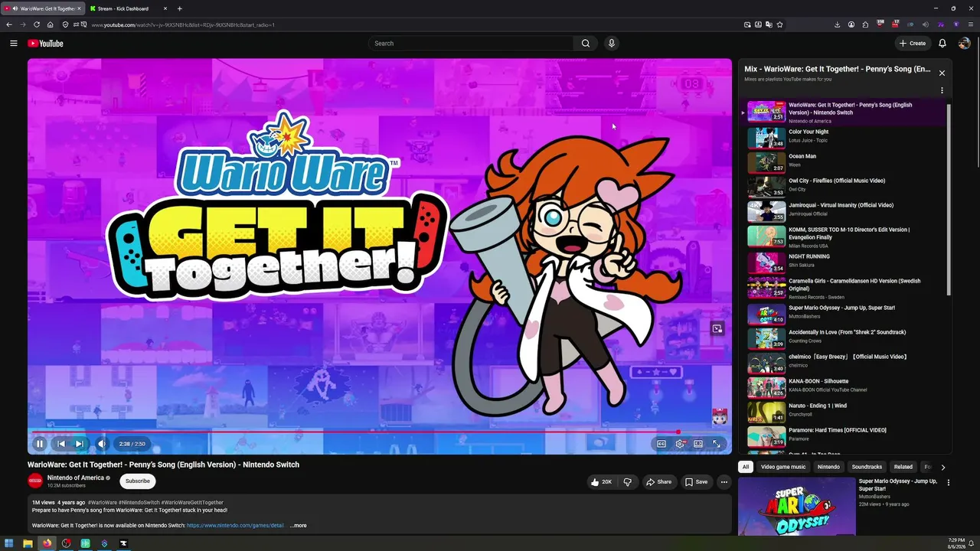
Task: Filter recommendations by Video game music
Action: (783, 467)
